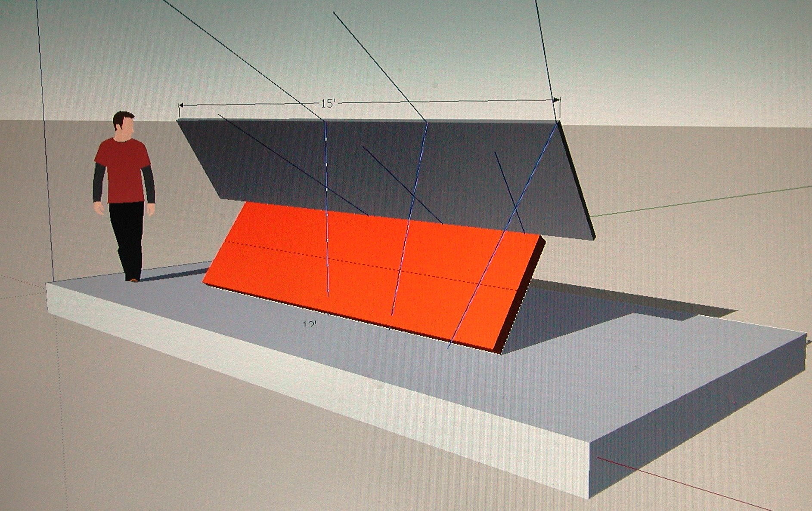Select the human scale figure in red shirt
The width and height of the screenshot is (812, 511).
pos(124,197)
